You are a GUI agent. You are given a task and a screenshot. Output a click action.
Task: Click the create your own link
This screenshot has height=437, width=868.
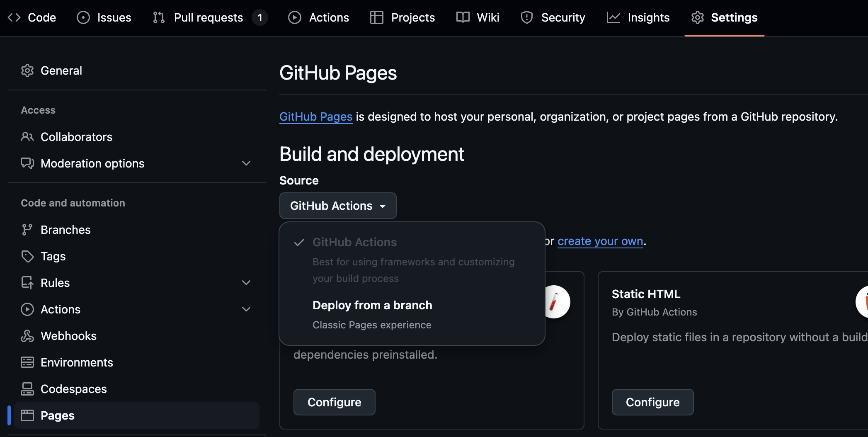600,241
